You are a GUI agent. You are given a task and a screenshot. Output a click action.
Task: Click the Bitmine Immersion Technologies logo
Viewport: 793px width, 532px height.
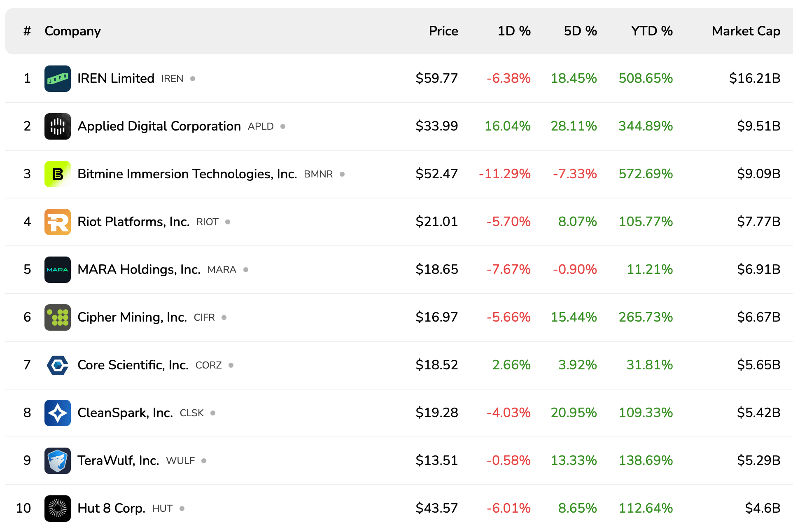click(x=57, y=174)
